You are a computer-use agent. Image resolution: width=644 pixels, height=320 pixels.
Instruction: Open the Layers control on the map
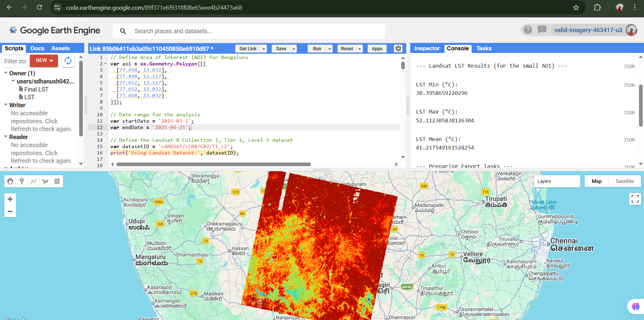pyautogui.click(x=557, y=181)
